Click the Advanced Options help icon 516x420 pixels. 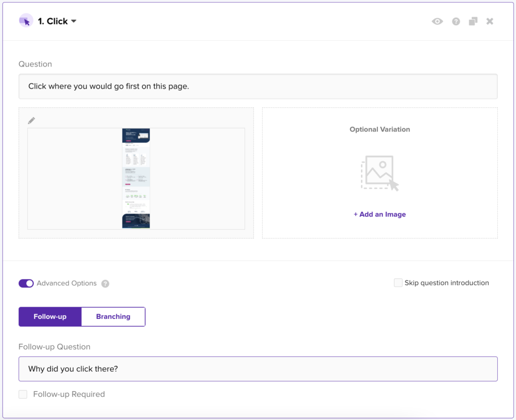coord(105,284)
